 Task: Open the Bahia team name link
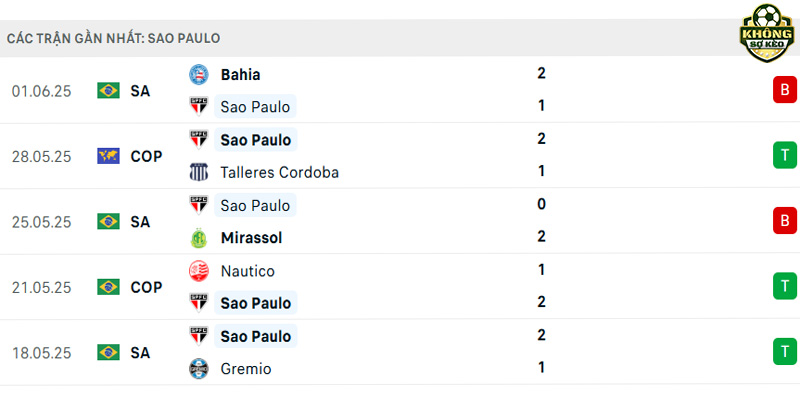coord(240,74)
